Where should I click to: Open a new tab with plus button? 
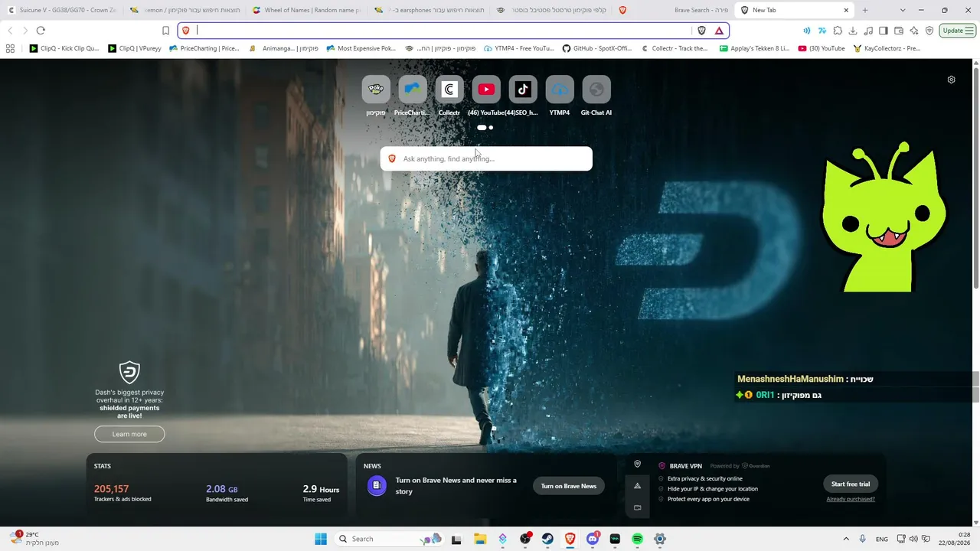(x=865, y=10)
